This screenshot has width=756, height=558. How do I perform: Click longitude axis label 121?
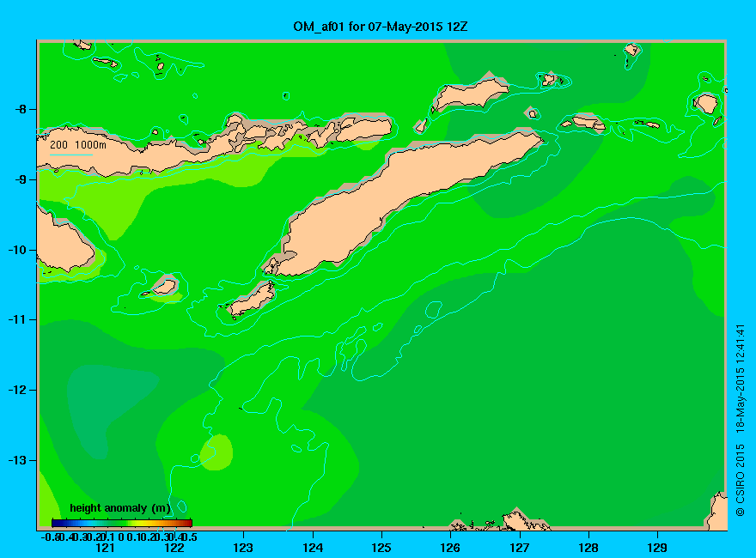pyautogui.click(x=105, y=548)
